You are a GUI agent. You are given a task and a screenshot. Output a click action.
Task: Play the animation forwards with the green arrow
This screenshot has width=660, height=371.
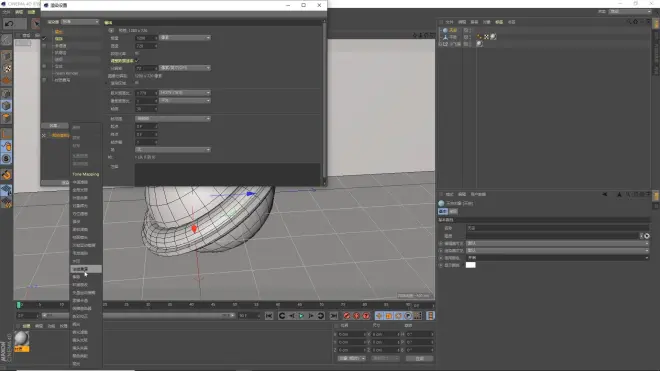point(301,316)
